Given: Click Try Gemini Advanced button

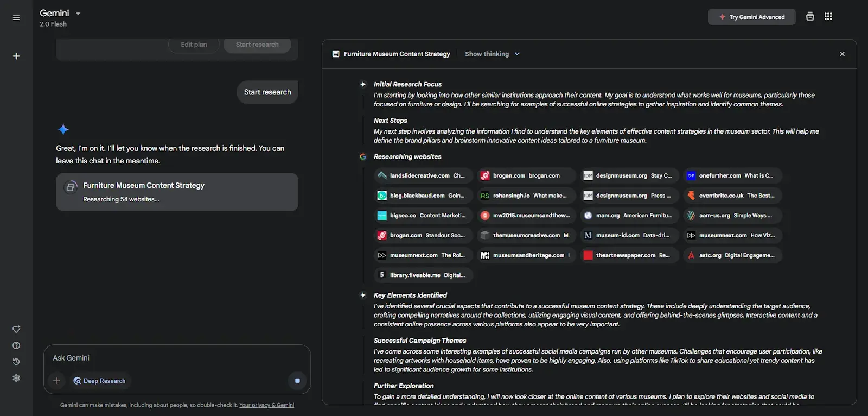Looking at the screenshot, I should click(751, 17).
